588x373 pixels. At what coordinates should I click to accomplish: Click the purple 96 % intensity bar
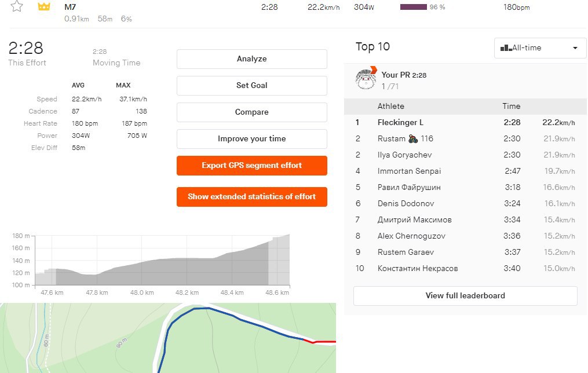pos(413,7)
